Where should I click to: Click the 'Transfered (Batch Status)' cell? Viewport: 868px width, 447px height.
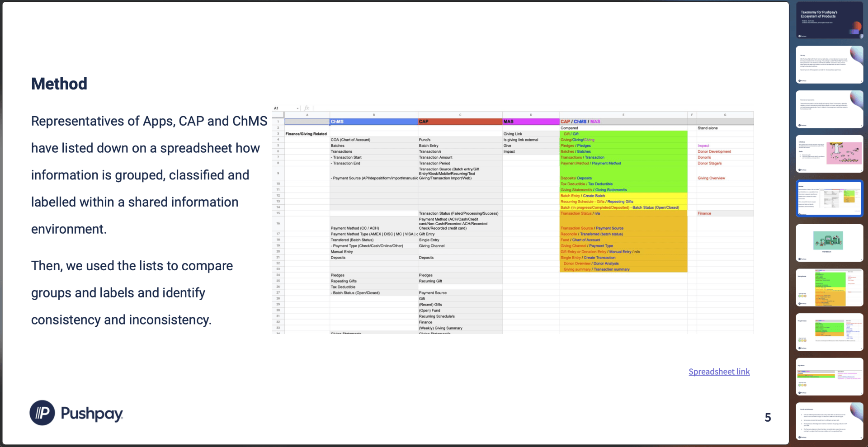(374, 240)
